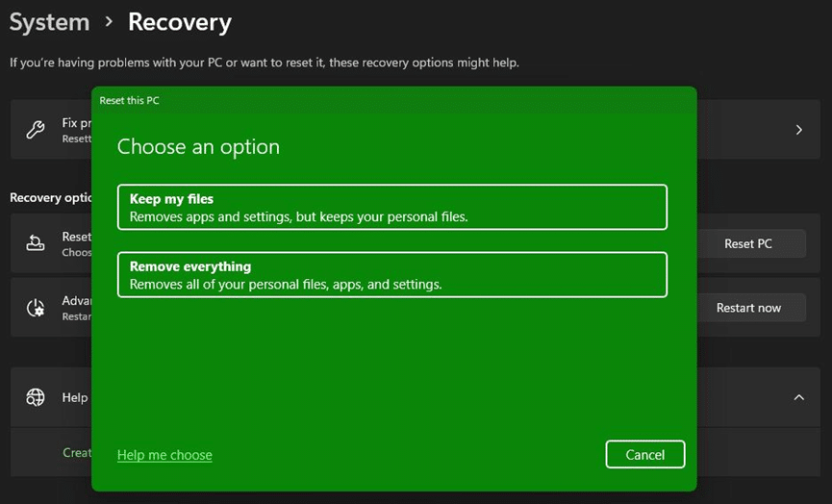Image resolution: width=832 pixels, height=504 pixels.
Task: Open the Fix problems row chevron
Action: [798, 130]
